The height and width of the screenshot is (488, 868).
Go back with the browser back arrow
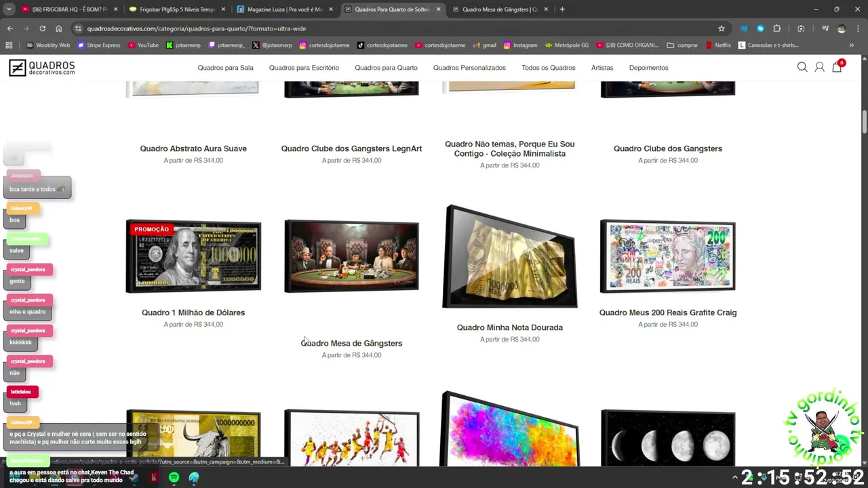(9, 28)
